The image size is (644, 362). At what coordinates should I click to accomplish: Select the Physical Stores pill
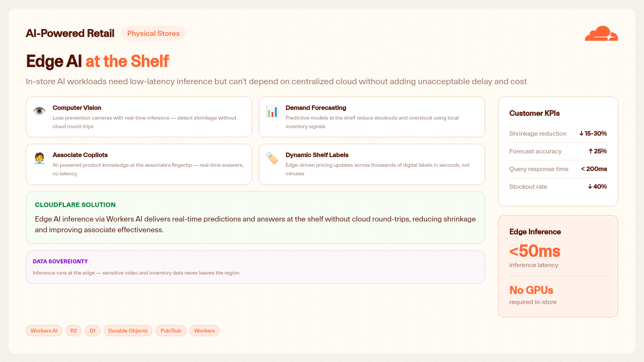[x=153, y=33]
